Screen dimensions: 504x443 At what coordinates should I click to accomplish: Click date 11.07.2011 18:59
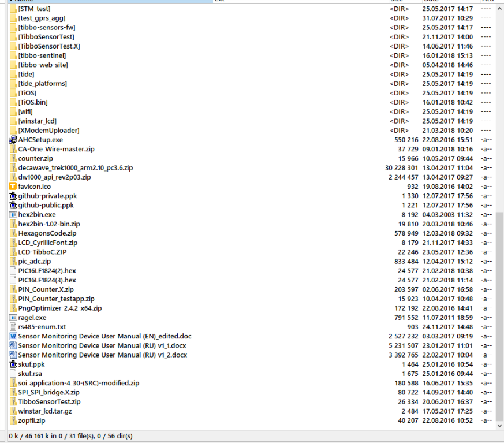point(447,318)
